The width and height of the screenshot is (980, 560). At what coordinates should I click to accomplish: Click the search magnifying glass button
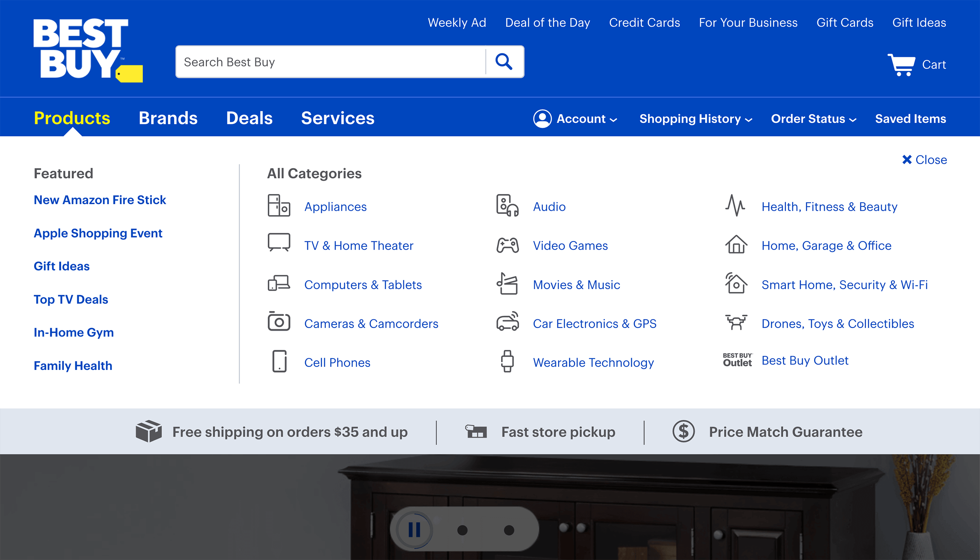505,62
